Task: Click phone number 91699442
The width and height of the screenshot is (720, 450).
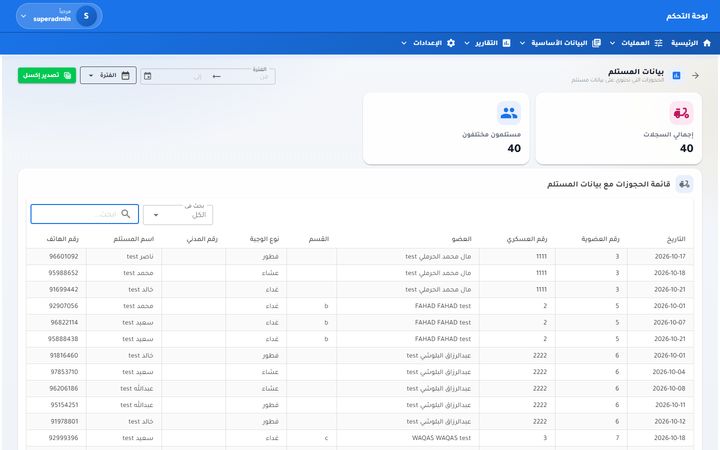Action: coord(63,289)
